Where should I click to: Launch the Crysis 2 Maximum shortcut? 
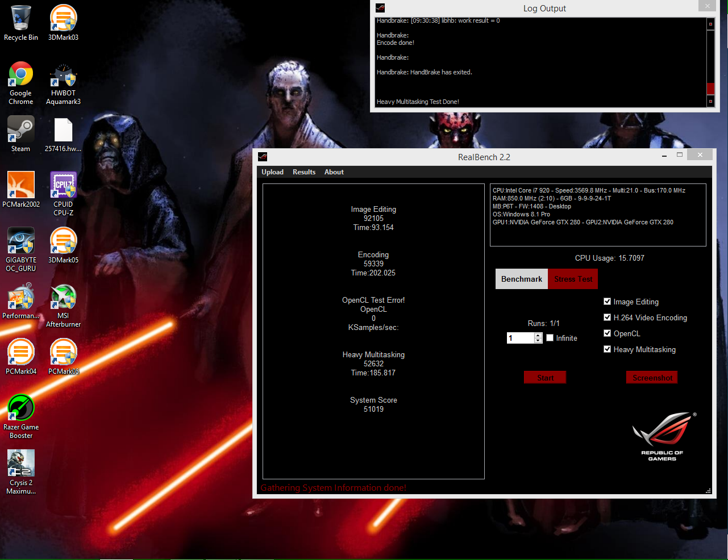click(21, 472)
